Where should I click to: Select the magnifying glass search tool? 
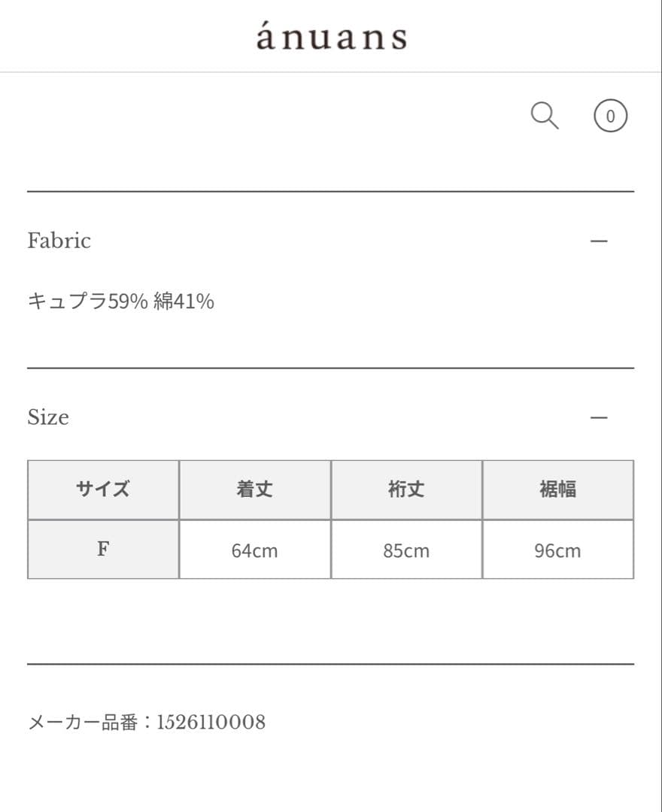click(545, 115)
